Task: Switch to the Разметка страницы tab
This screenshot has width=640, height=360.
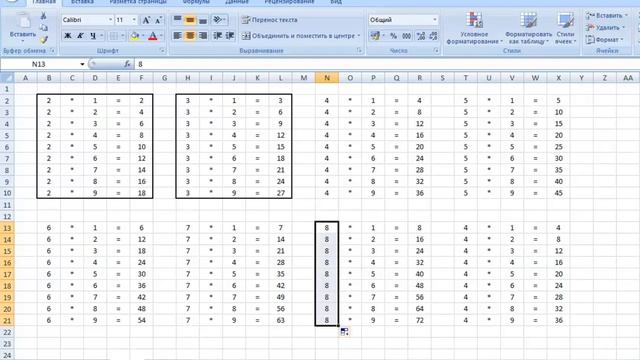Action: [138, 2]
